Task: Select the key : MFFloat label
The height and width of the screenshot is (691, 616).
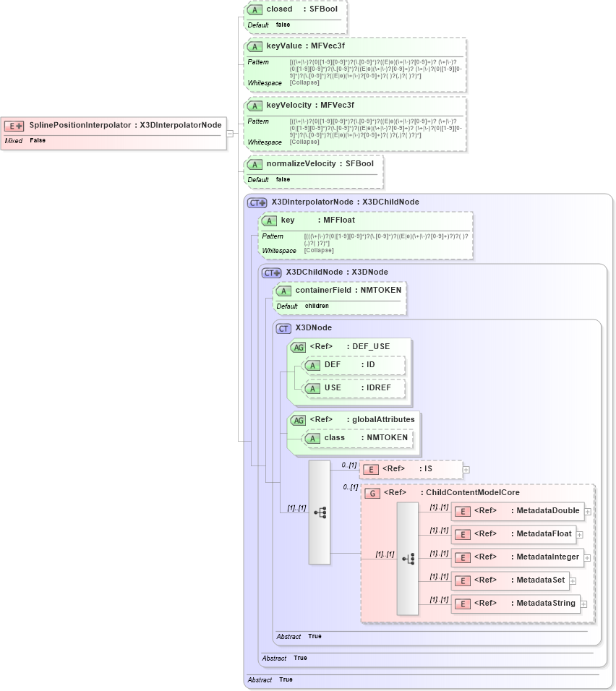Action: (x=318, y=220)
